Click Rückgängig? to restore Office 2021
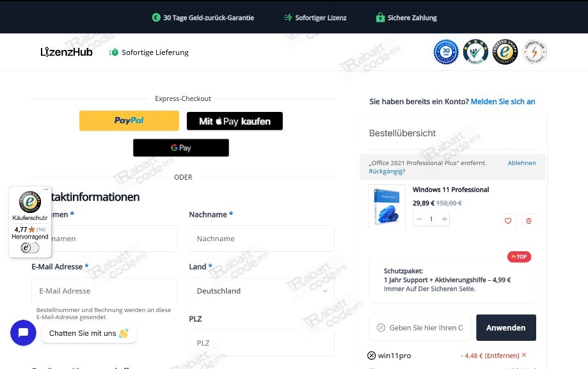Viewport: 588px width, 369px height. tap(386, 171)
